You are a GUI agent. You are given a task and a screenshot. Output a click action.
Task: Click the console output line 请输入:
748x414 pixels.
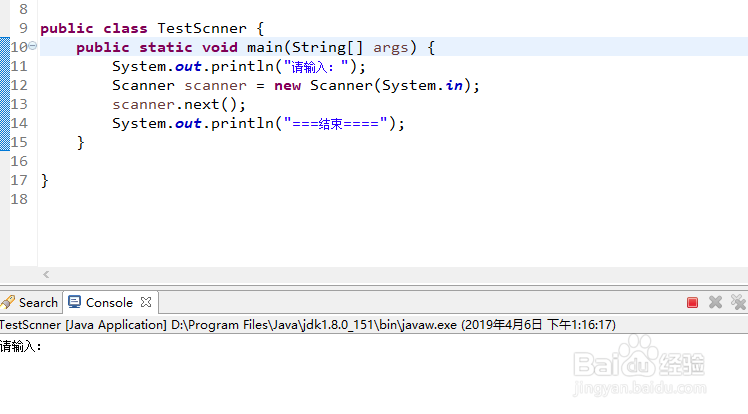(21, 346)
